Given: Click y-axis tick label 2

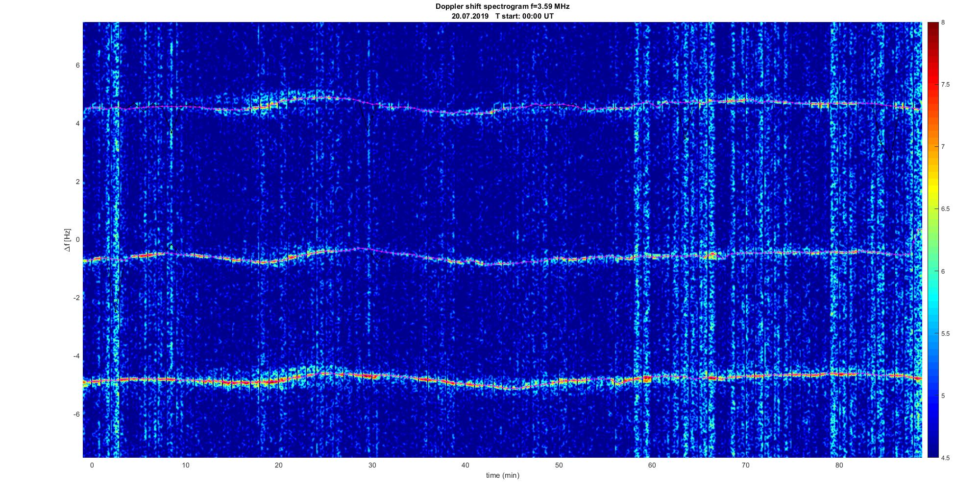Looking at the screenshot, I should pos(77,182).
